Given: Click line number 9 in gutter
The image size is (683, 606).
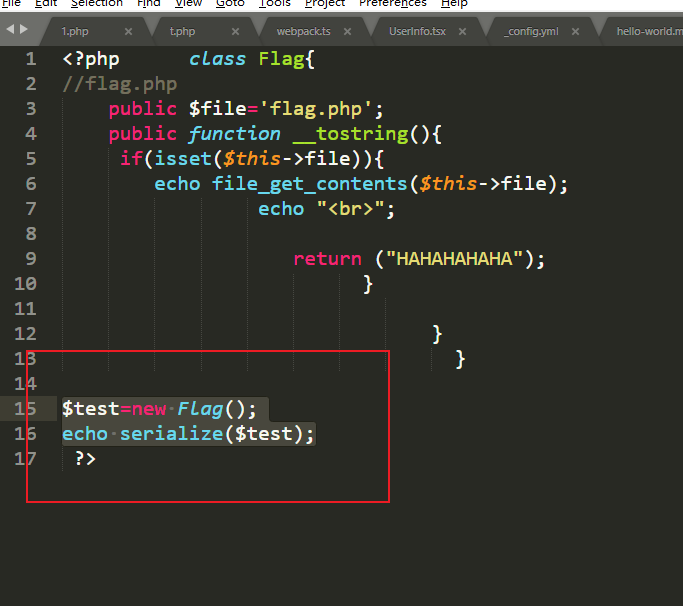Looking at the screenshot, I should [x=30, y=258].
